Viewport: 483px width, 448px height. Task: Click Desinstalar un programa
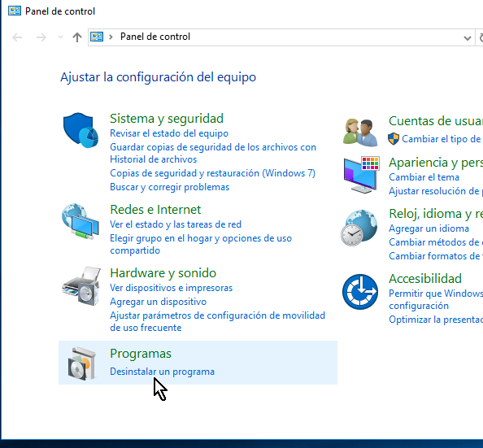(162, 372)
